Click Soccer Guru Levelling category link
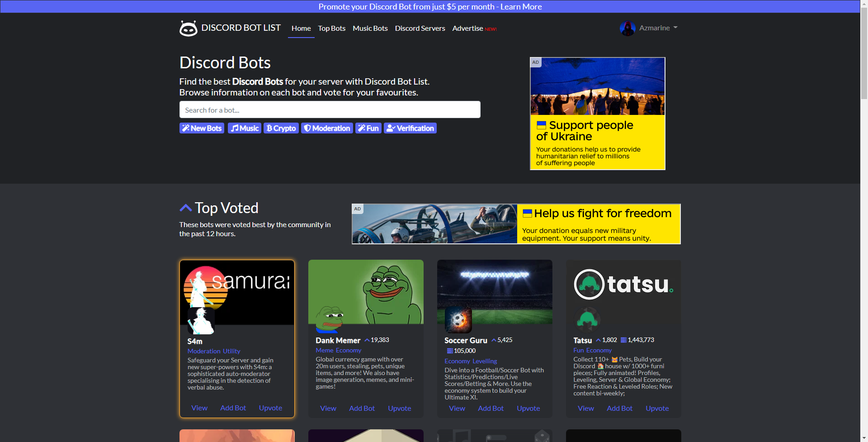Viewport: 868px width, 442px height. [x=485, y=361]
